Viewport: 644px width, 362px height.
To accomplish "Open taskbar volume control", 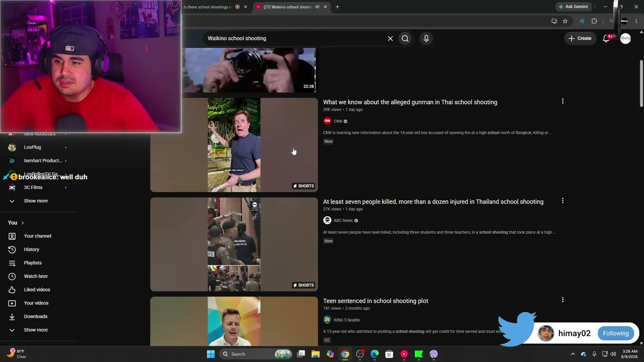I will pyautogui.click(x=613, y=354).
